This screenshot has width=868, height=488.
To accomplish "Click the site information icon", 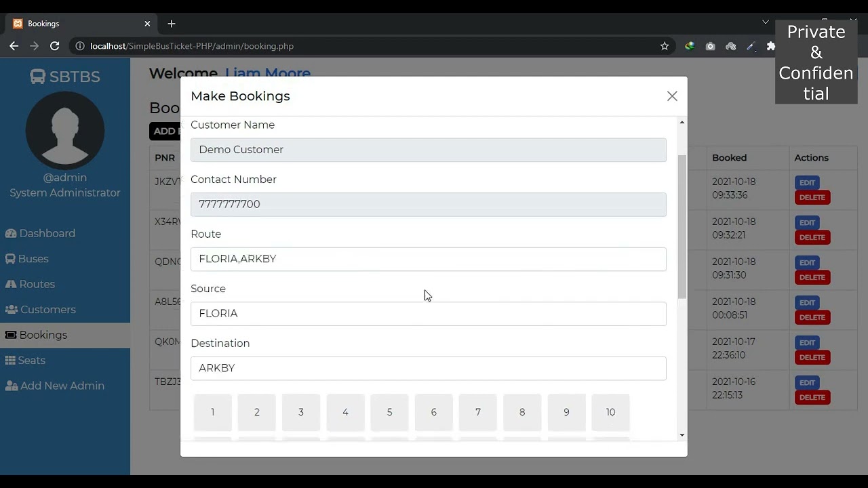I will click(80, 46).
